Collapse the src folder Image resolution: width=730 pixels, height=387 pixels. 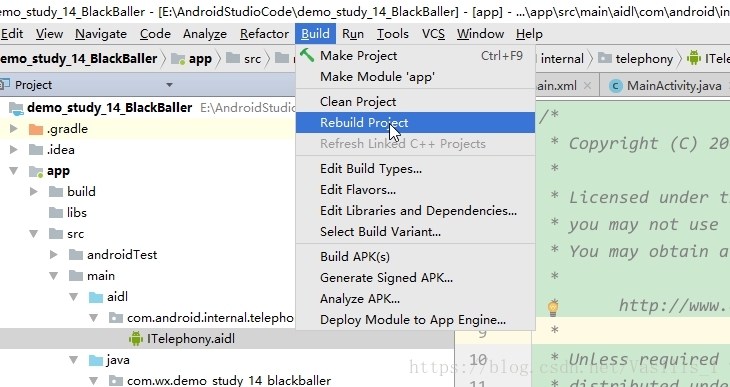tap(34, 233)
